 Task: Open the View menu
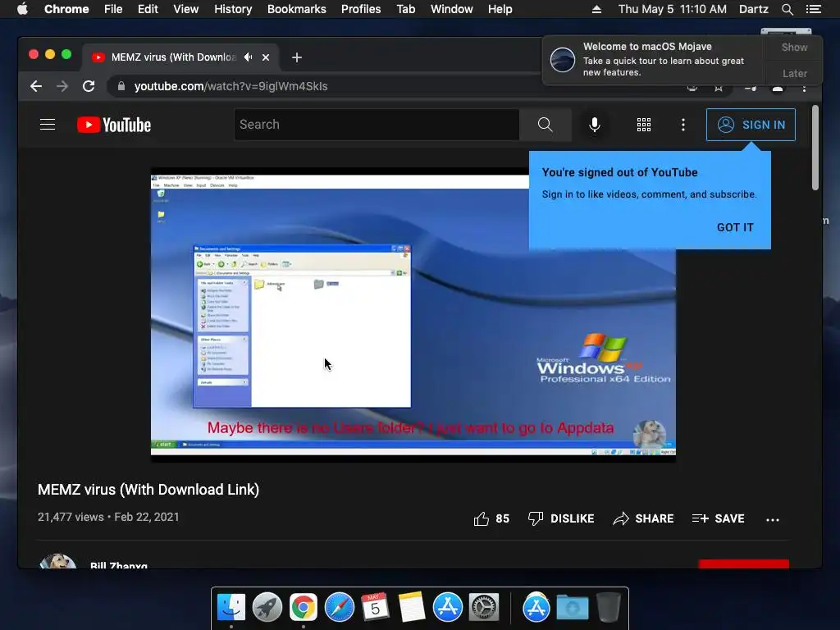186,9
